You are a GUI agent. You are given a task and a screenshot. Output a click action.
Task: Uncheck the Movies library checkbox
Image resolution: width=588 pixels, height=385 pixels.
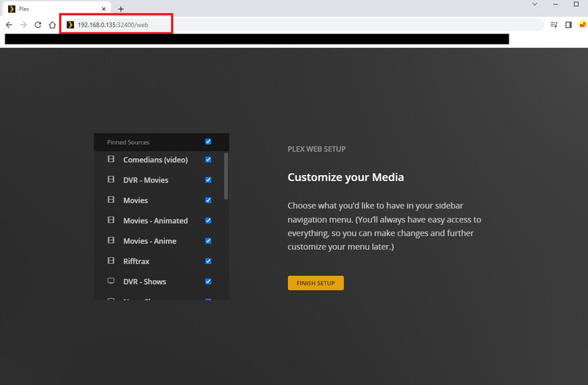(208, 200)
